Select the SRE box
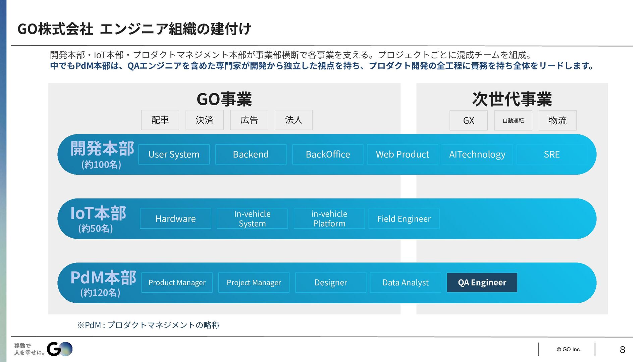644x362 pixels. point(551,155)
